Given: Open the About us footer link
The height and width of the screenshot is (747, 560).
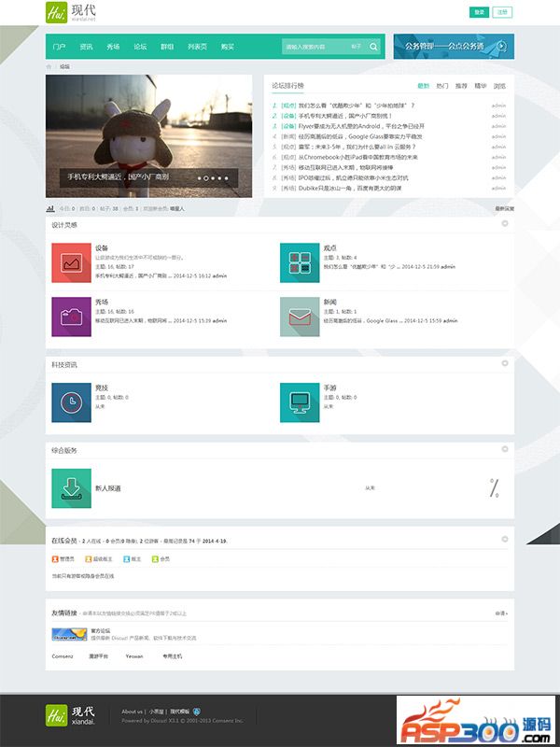Looking at the screenshot, I should point(132,712).
